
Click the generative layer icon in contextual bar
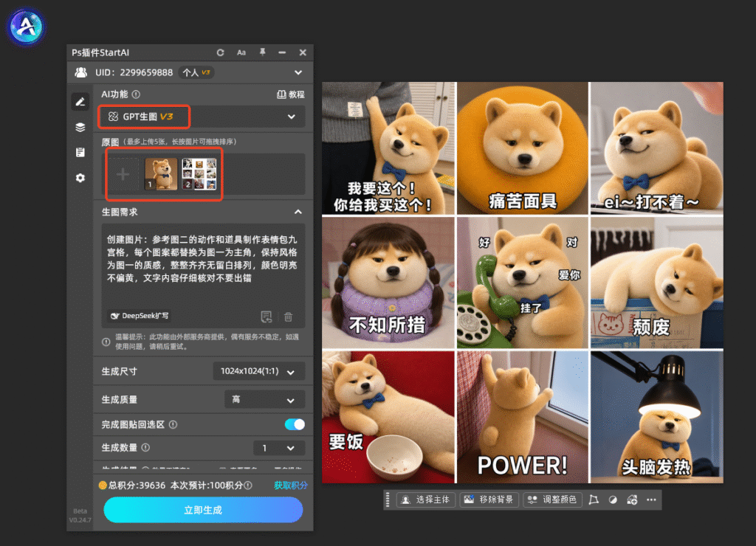632,500
